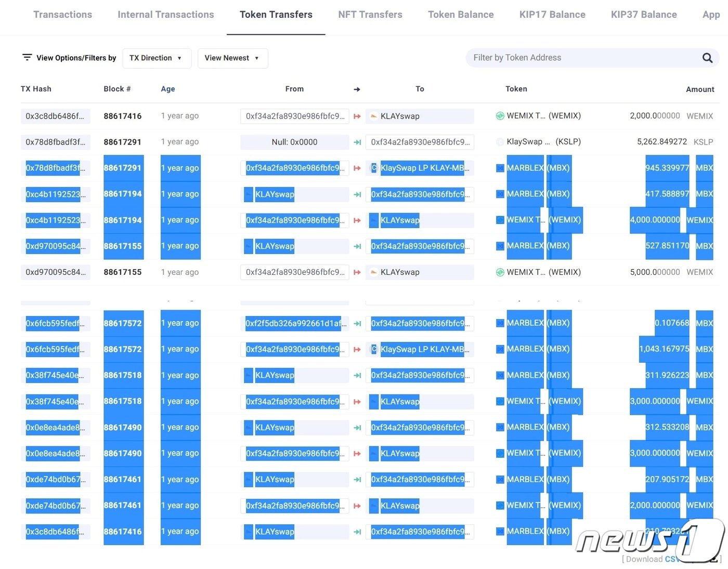Click MARBLEX token icon in the 527.851170 row
This screenshot has width=728, height=569.
tap(500, 246)
